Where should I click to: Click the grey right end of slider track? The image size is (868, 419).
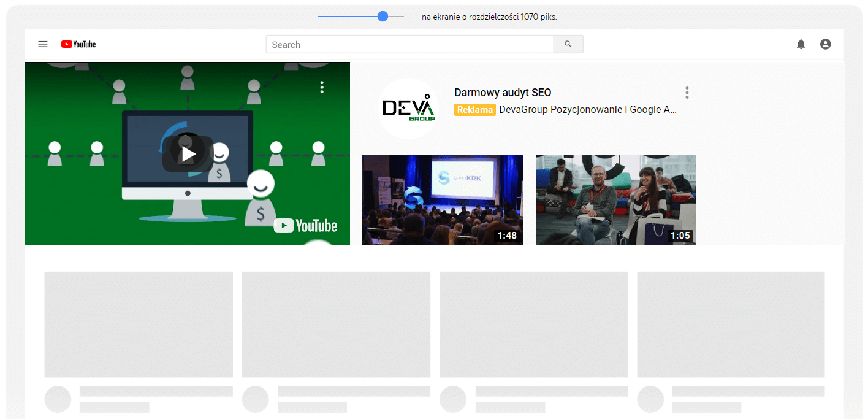(397, 17)
